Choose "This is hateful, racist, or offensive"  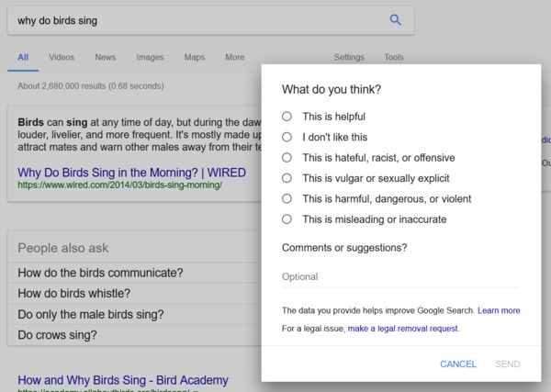click(x=287, y=157)
